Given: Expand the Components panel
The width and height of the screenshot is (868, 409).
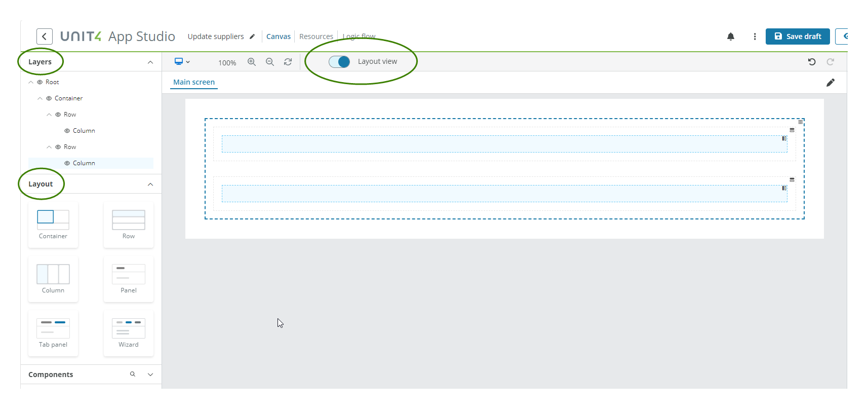Looking at the screenshot, I should click(x=150, y=375).
